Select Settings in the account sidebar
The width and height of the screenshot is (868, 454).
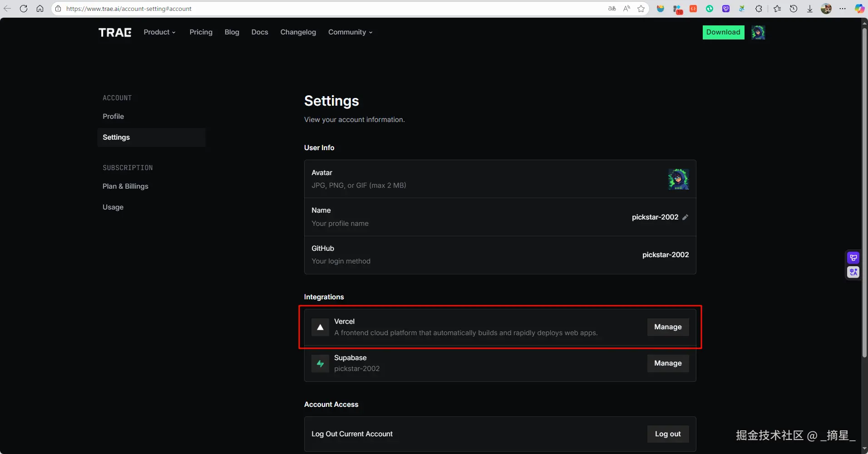click(151, 137)
